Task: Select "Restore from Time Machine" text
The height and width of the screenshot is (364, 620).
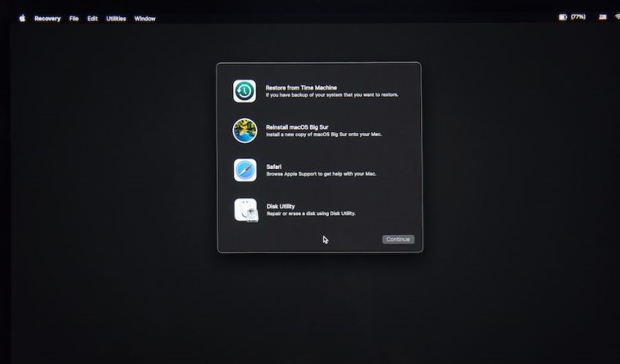Action: (x=301, y=88)
